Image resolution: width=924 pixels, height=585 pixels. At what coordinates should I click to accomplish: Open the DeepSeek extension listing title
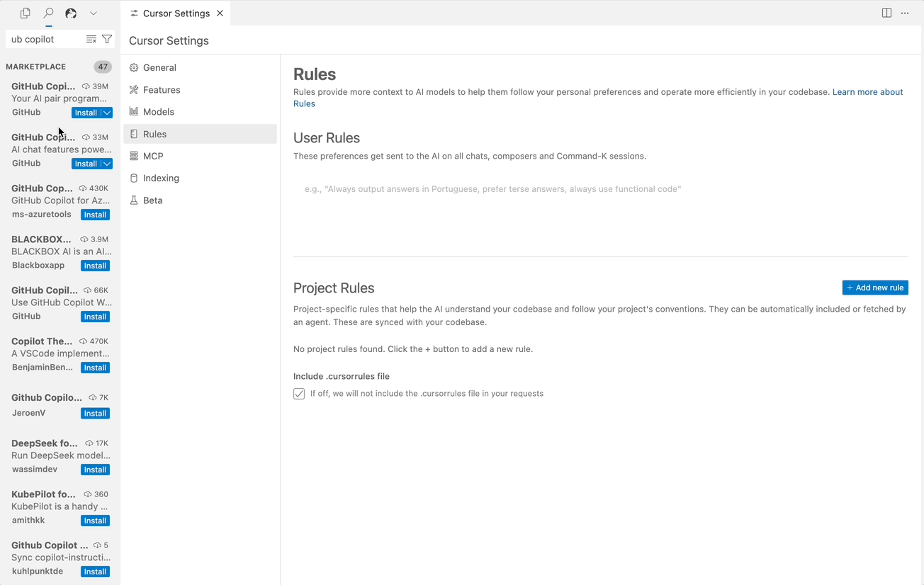[x=45, y=443]
